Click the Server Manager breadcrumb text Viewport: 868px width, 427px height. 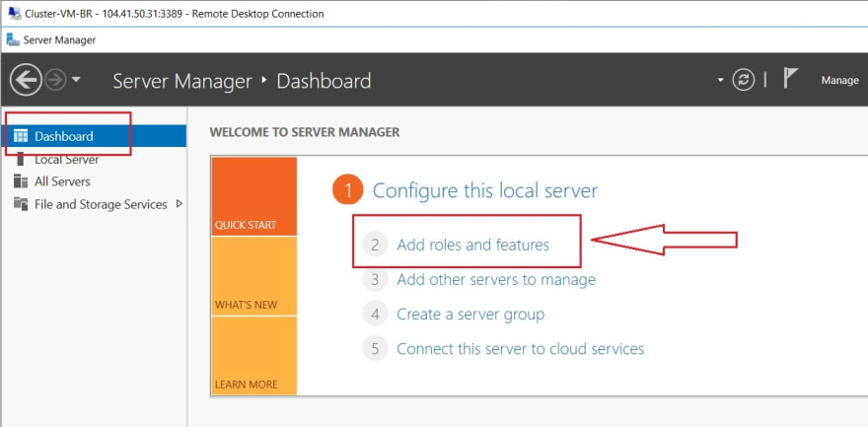click(x=182, y=81)
